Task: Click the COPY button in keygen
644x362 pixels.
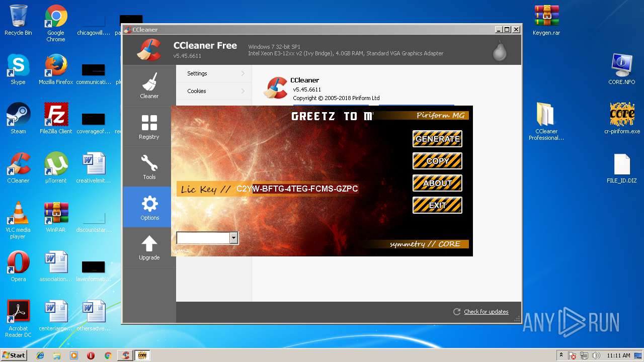Action: [x=437, y=161]
